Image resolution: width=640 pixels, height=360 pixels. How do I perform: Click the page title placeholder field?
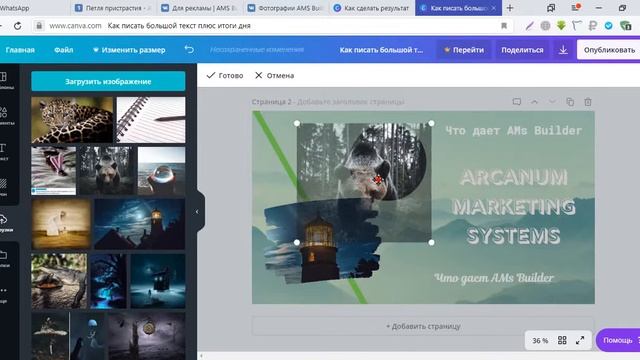click(x=350, y=102)
